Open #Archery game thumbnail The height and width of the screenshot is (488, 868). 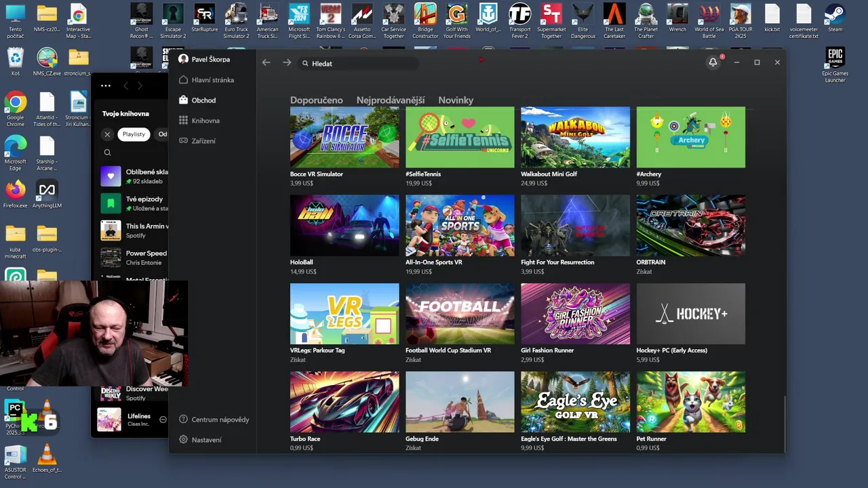coord(690,137)
